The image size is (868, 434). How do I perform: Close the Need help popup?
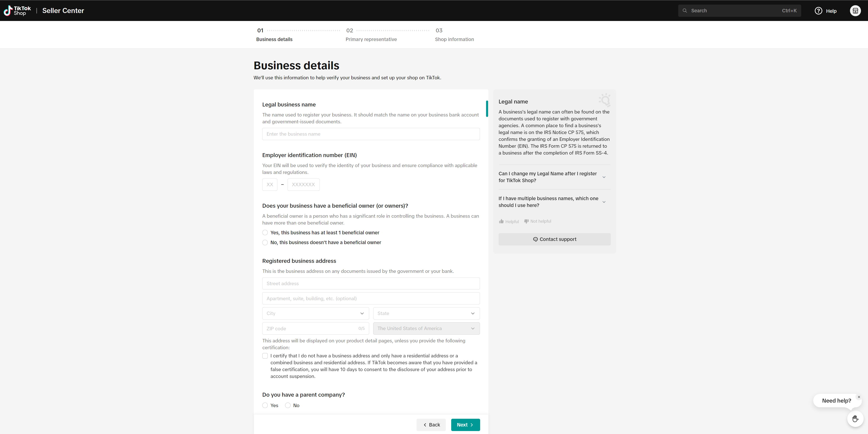pyautogui.click(x=859, y=397)
